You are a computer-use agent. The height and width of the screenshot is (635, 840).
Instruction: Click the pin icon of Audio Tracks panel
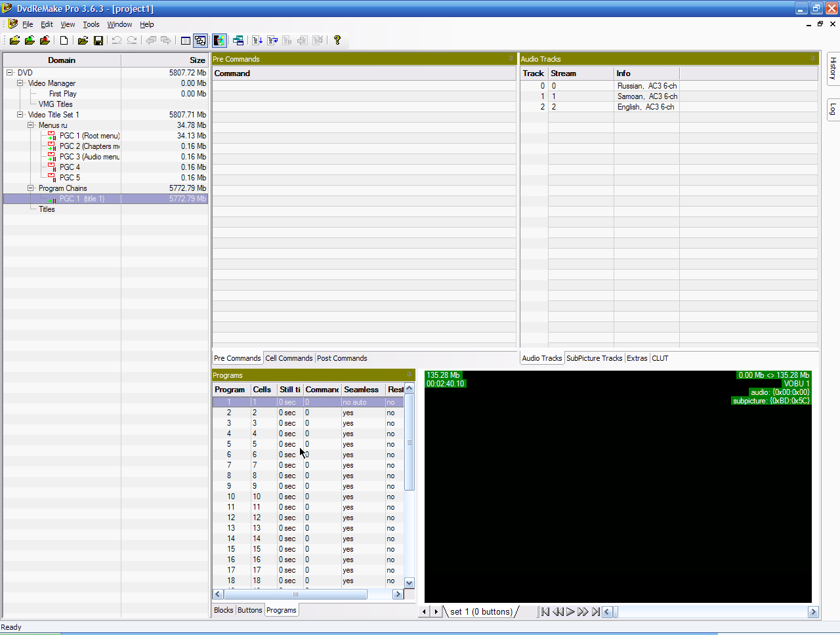click(812, 59)
